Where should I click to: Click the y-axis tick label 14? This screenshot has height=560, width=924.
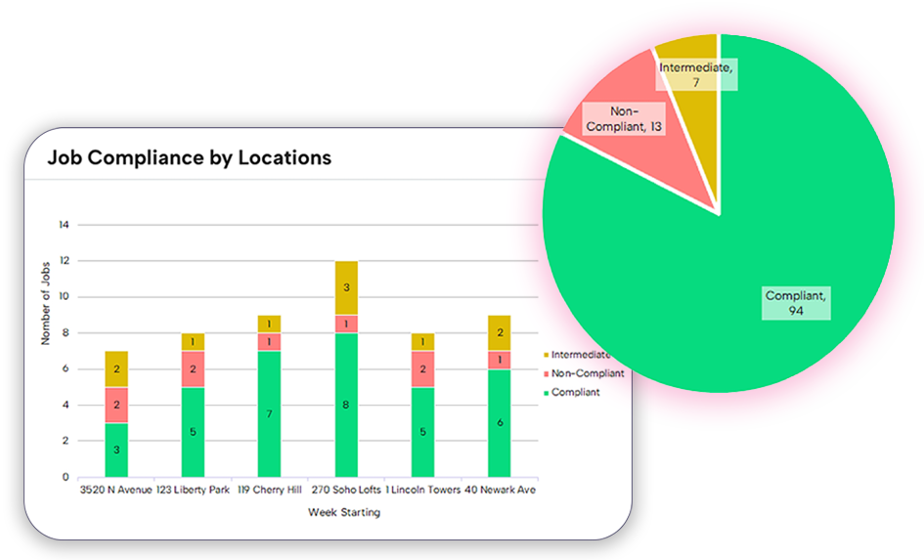coord(64,225)
